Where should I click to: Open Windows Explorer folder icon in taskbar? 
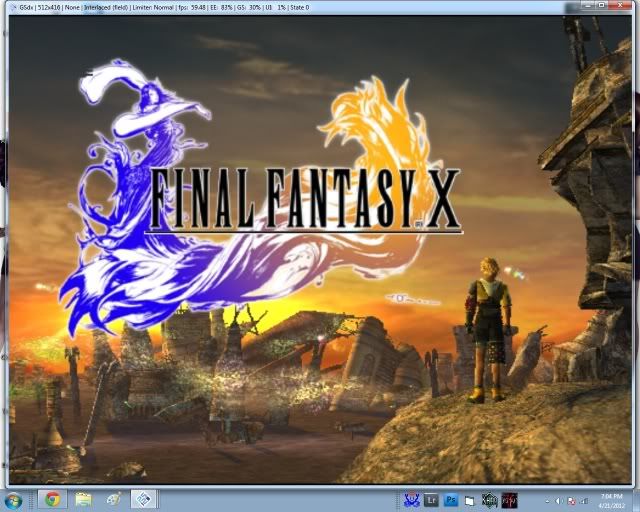[x=83, y=499]
